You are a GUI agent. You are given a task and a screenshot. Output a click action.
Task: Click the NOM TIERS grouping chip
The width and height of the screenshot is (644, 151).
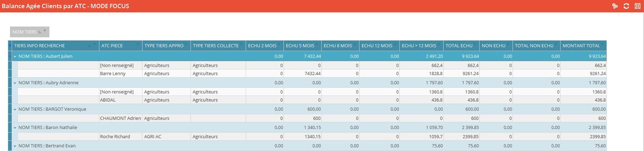pos(24,32)
